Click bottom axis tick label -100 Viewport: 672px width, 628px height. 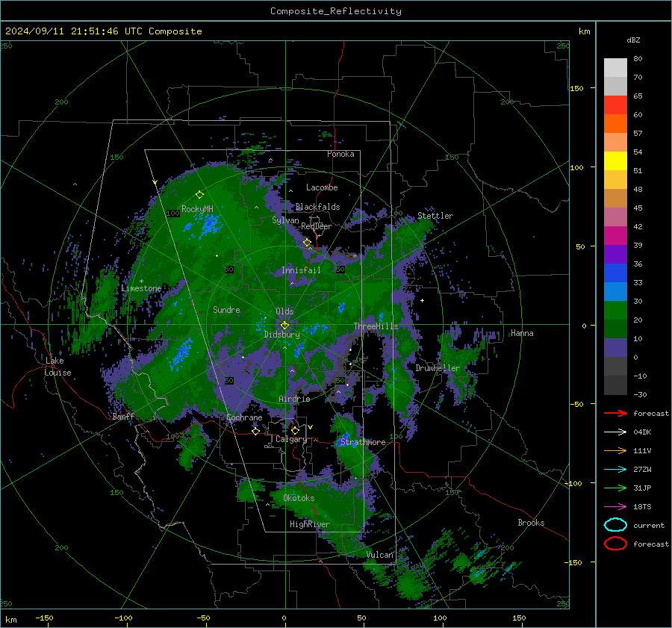pyautogui.click(x=123, y=618)
